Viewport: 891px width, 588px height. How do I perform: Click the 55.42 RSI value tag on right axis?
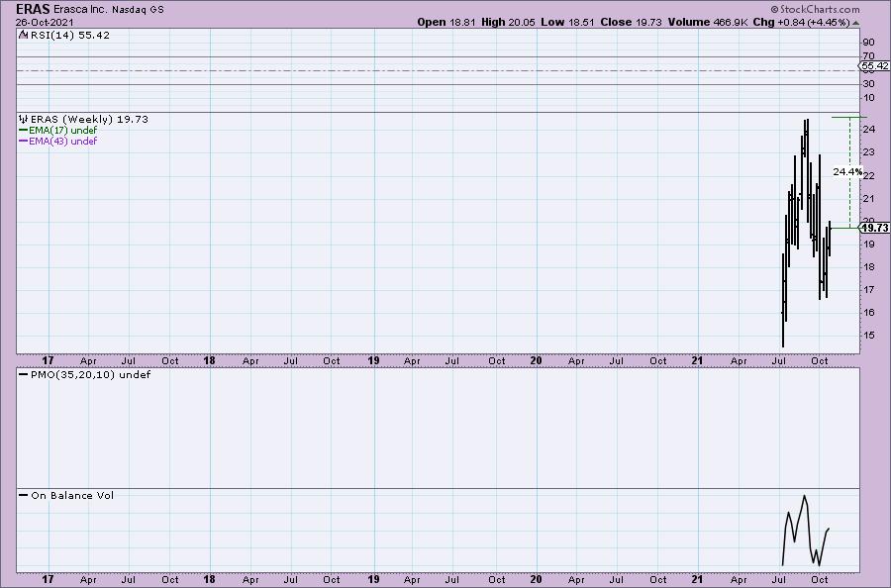tap(874, 66)
